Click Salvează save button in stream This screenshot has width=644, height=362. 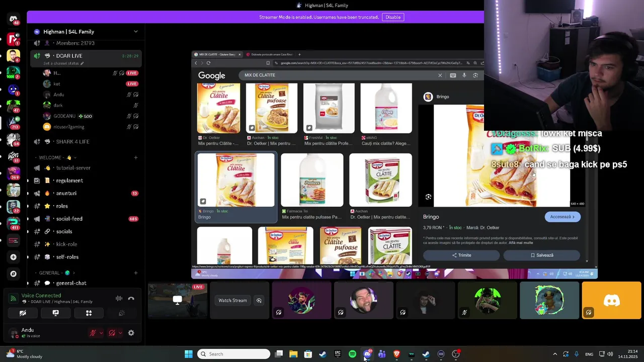[x=542, y=255]
